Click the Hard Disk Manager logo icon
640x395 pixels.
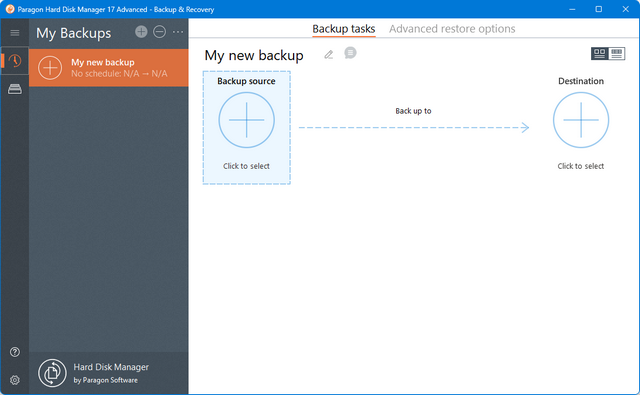click(x=52, y=373)
